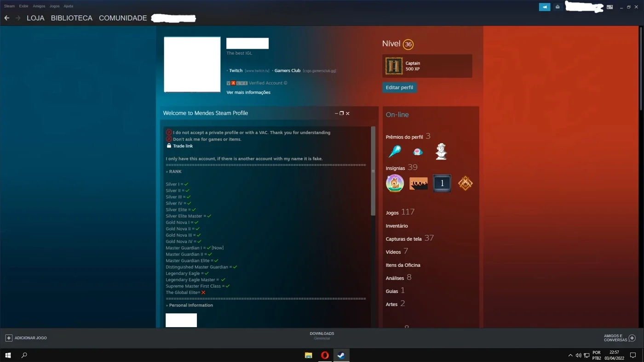The image size is (644, 362).
Task: Open Windows taskbar search
Action: pos(24,355)
